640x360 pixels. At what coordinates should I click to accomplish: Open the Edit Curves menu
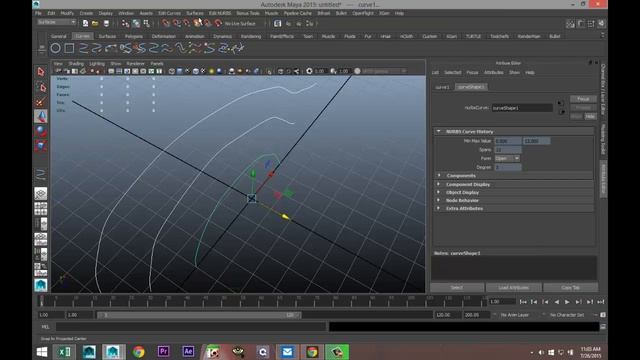point(169,13)
